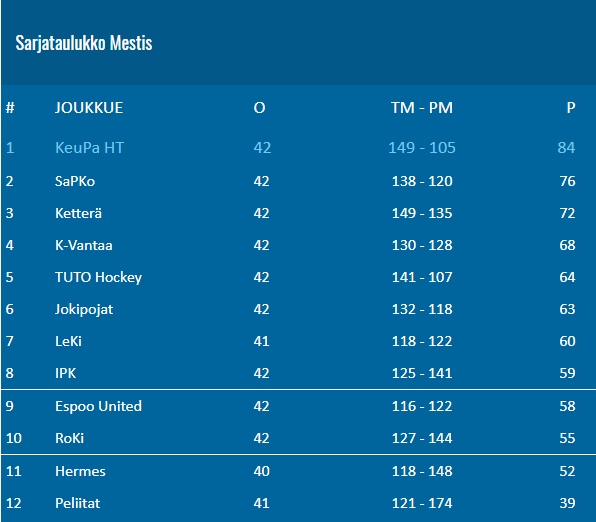Open the Hermes team entry

pos(80,471)
